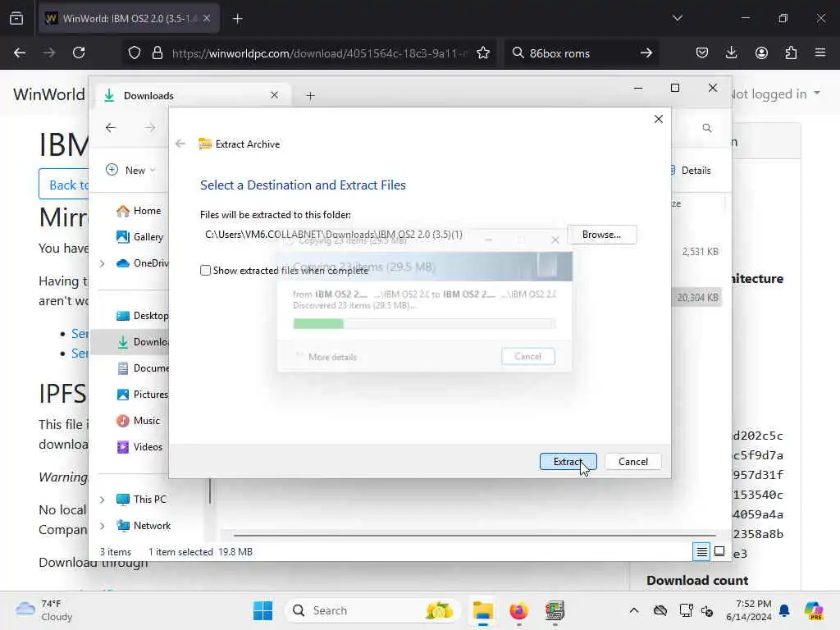Open Documents folder in sidebar

point(143,368)
